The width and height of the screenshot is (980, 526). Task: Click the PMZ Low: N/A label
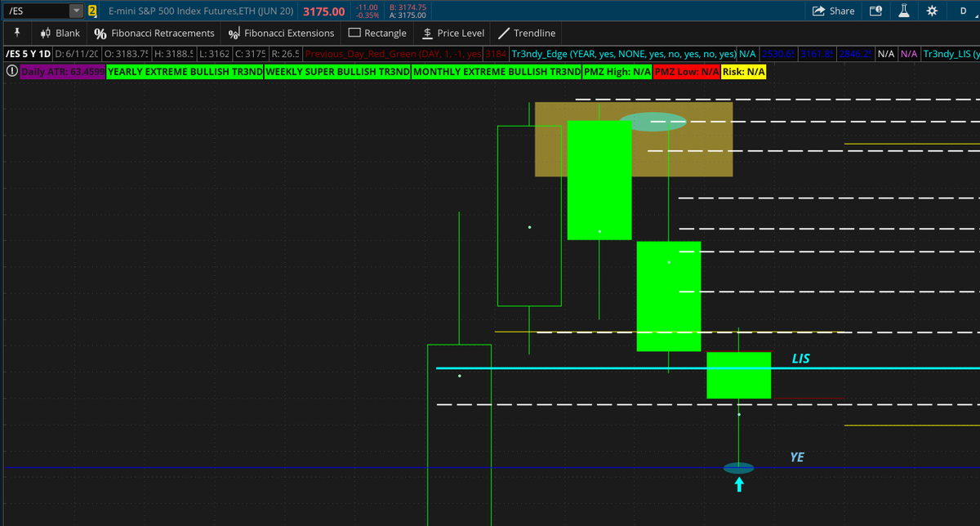click(x=687, y=72)
